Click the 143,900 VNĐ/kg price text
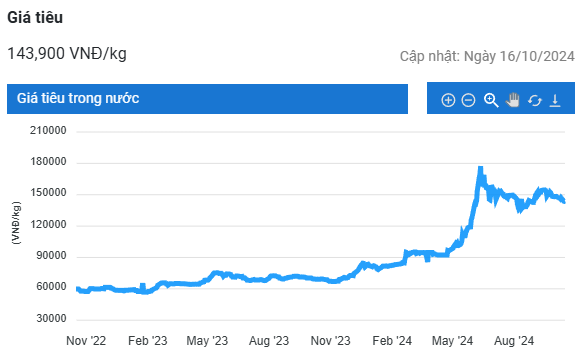The image size is (585, 361). (67, 53)
